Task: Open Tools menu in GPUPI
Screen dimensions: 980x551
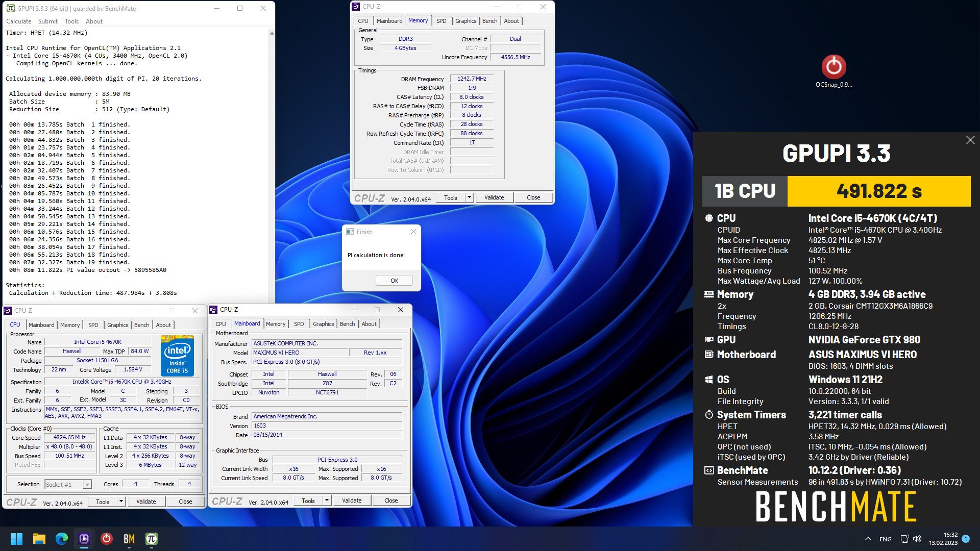Action: tap(71, 21)
